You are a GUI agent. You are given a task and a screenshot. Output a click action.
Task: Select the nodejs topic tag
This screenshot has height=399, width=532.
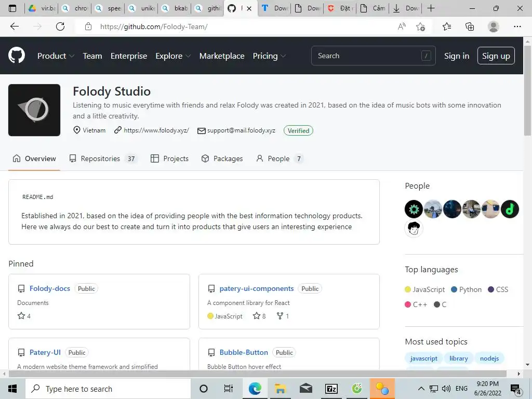click(489, 358)
